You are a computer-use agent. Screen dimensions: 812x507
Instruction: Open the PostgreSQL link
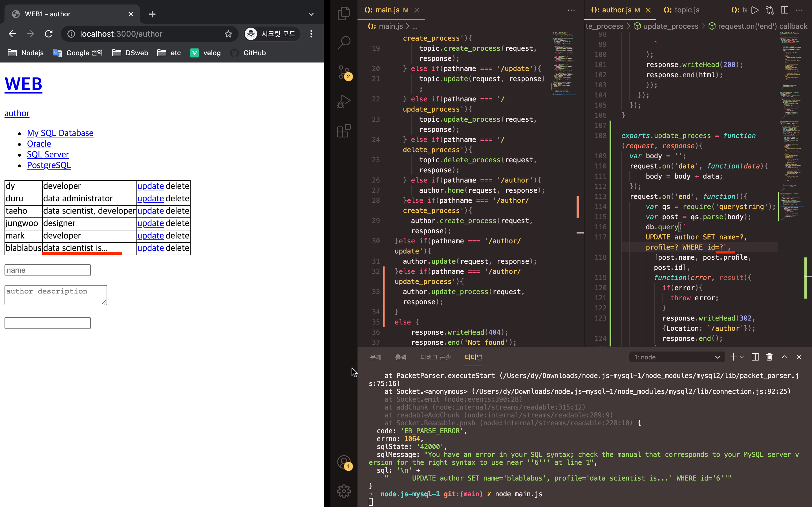pos(49,165)
